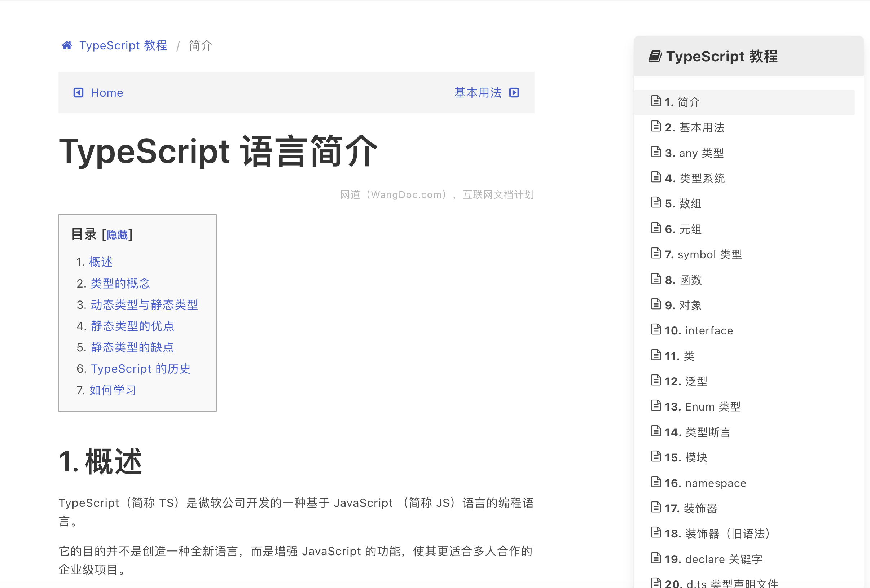The width and height of the screenshot is (870, 588).
Task: Hide the article 目录 using 隐藏
Action: 118,234
